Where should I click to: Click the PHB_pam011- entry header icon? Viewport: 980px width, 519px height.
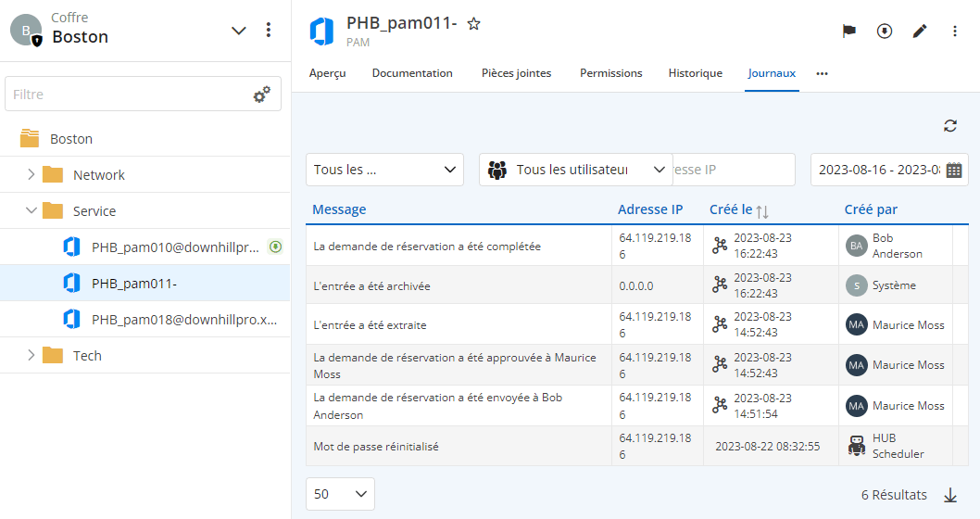point(321,32)
